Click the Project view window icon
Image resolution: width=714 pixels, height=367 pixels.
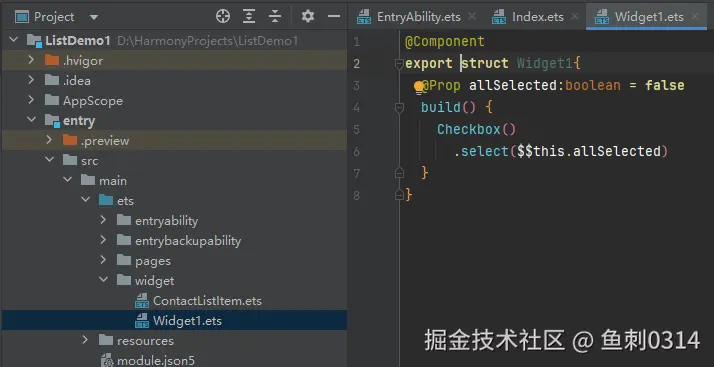point(21,17)
